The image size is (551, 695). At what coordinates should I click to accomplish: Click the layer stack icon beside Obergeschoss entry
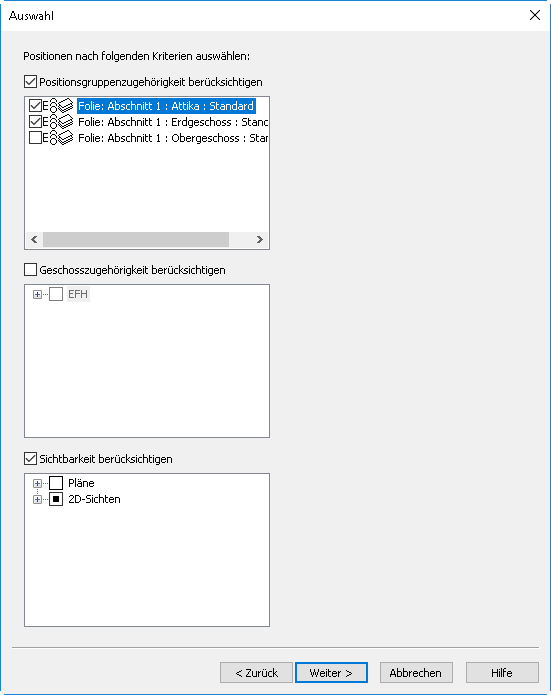[x=66, y=138]
